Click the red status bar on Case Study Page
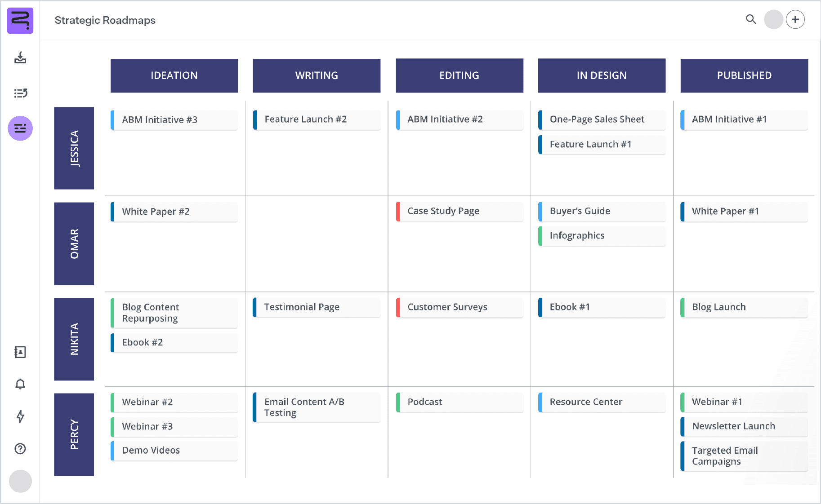Screen dimensions: 821x504 (398, 211)
